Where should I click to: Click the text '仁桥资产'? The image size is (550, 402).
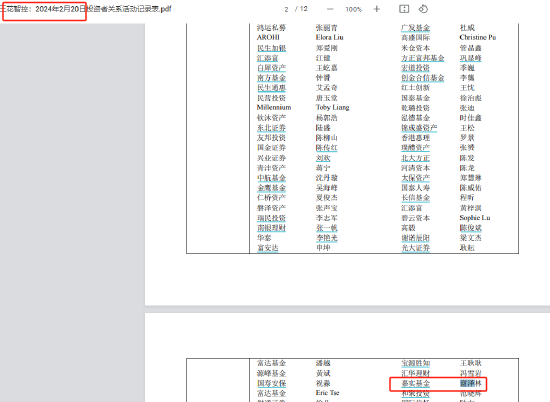point(271,198)
